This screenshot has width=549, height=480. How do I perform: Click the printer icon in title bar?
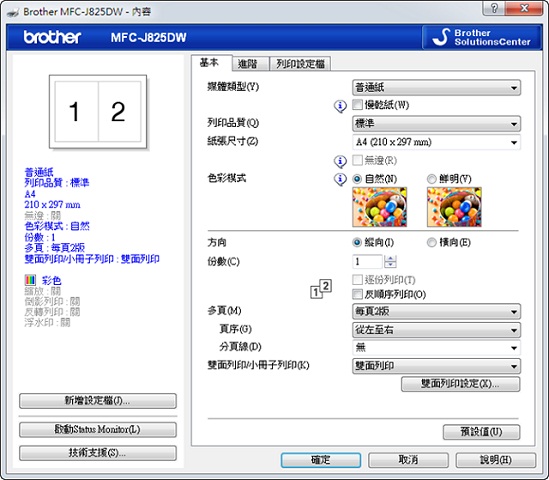point(13,13)
